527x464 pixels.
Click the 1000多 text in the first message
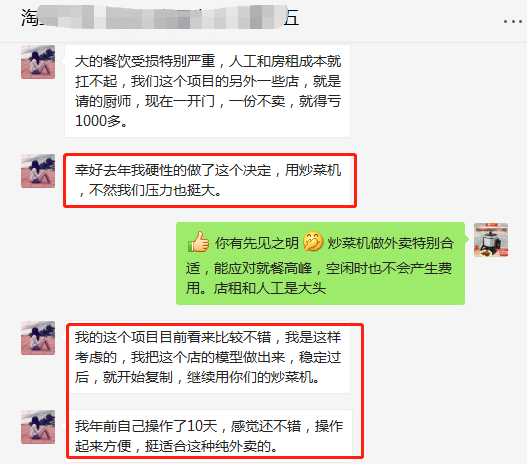click(x=102, y=121)
